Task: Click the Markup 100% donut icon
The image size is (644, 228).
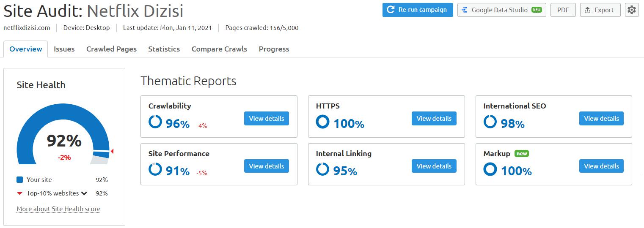Action: 490,169
